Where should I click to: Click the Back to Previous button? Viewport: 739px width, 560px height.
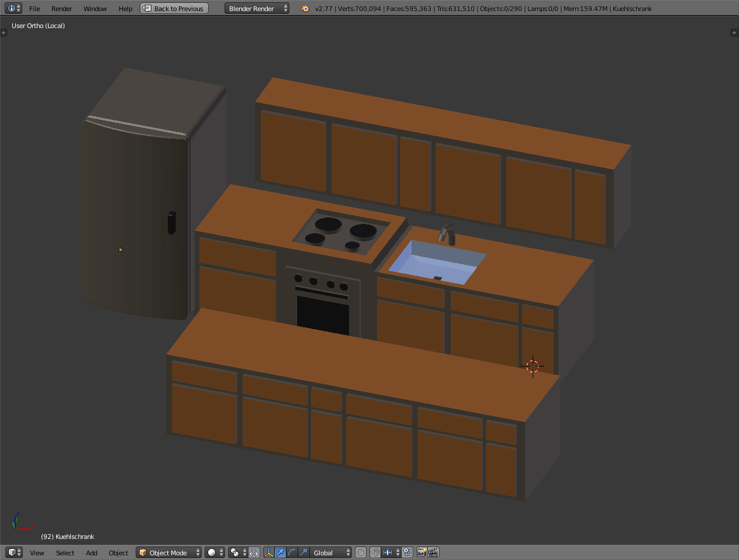(174, 8)
